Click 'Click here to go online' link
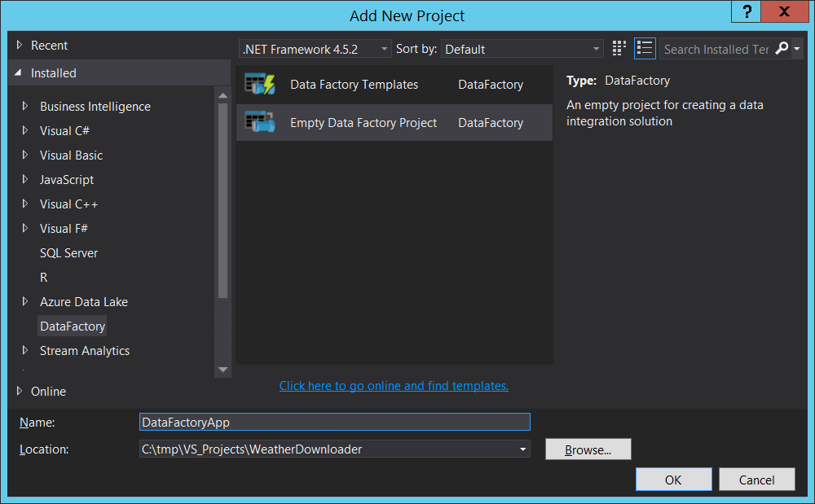Screen dimensions: 815x504 (x=394, y=386)
